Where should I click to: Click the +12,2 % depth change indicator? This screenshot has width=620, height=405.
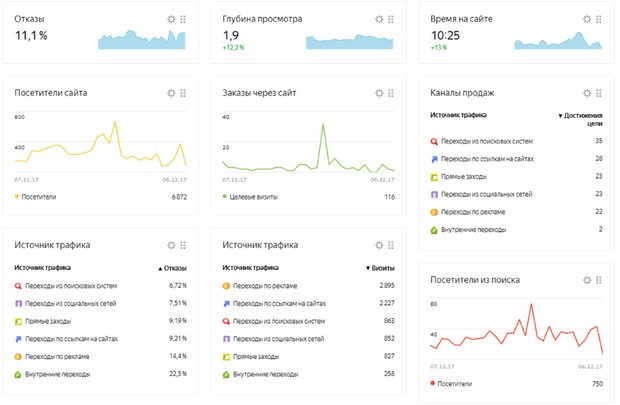click(x=233, y=47)
